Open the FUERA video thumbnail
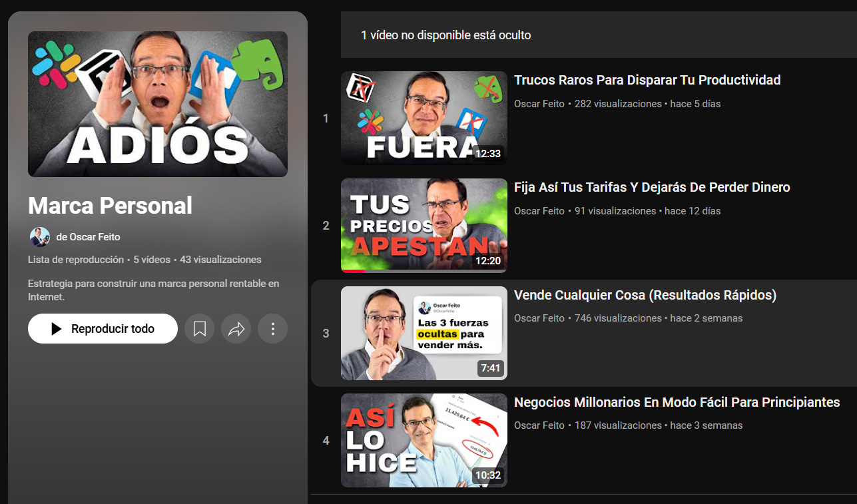 coord(424,118)
